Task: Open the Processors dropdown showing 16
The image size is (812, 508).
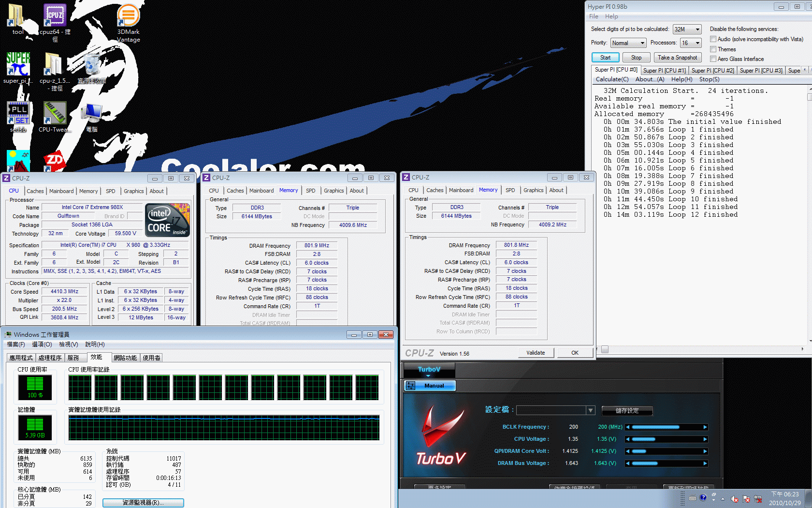Action: pos(691,43)
